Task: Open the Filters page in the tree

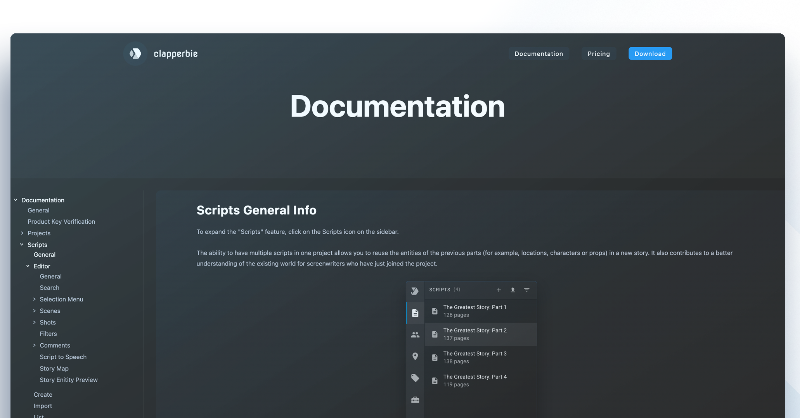Action: tap(48, 334)
